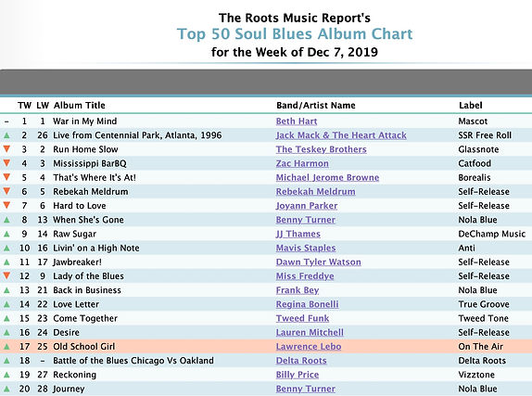This screenshot has height=396, width=532.
Task: Open Benny Turner link in When She's Gone row
Action: click(x=305, y=220)
